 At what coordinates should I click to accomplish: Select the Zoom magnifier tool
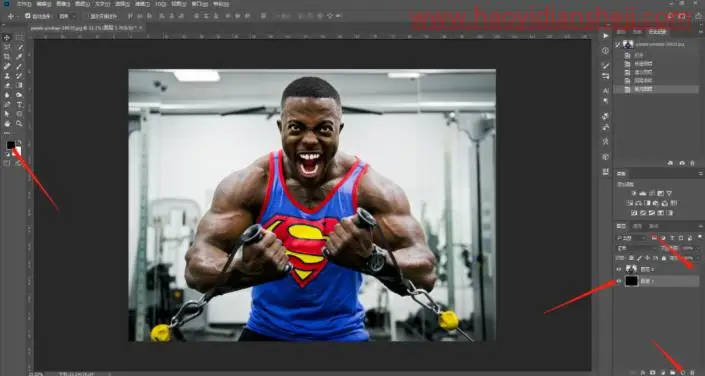19,123
